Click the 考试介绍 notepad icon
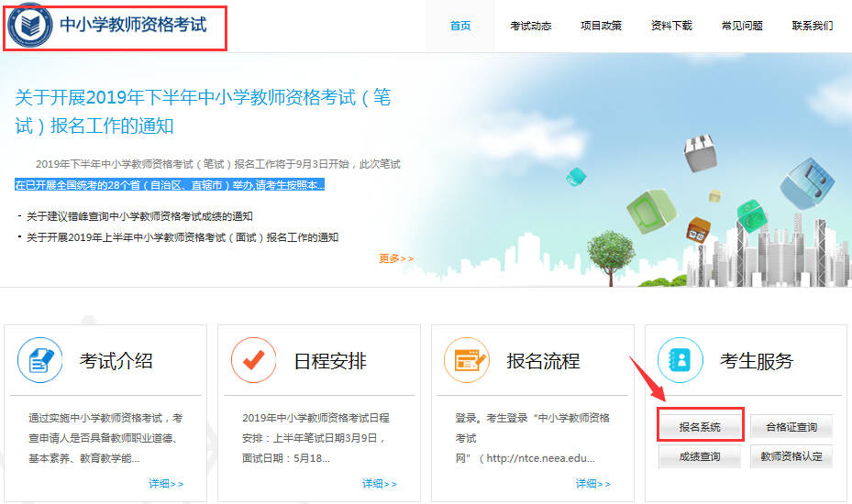This screenshot has height=504, width=852. pos(39,360)
